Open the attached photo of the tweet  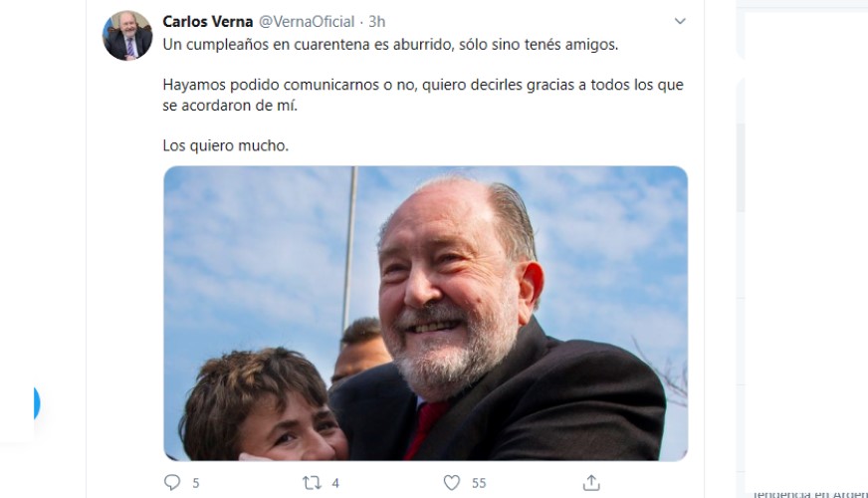426,314
